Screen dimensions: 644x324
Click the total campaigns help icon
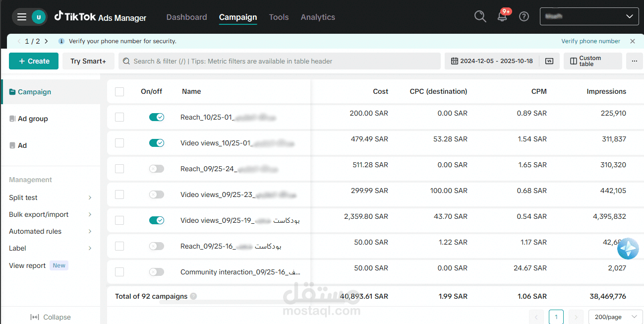(x=193, y=296)
